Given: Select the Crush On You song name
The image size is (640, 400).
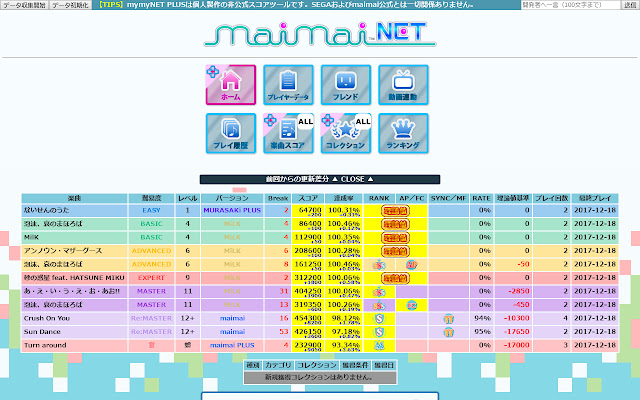Looking at the screenshot, I should pyautogui.click(x=47, y=318).
